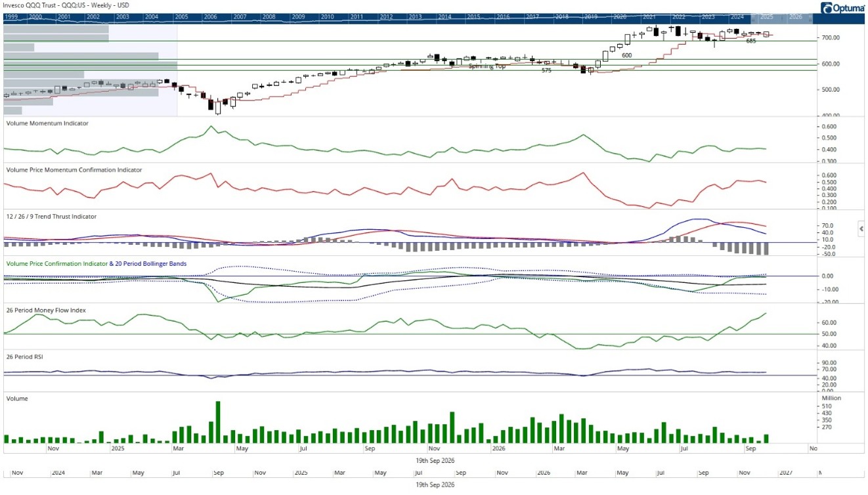Screen dimensions: 868x495
Task: Select the Volume Momentum Indicator label
Action: (x=47, y=123)
